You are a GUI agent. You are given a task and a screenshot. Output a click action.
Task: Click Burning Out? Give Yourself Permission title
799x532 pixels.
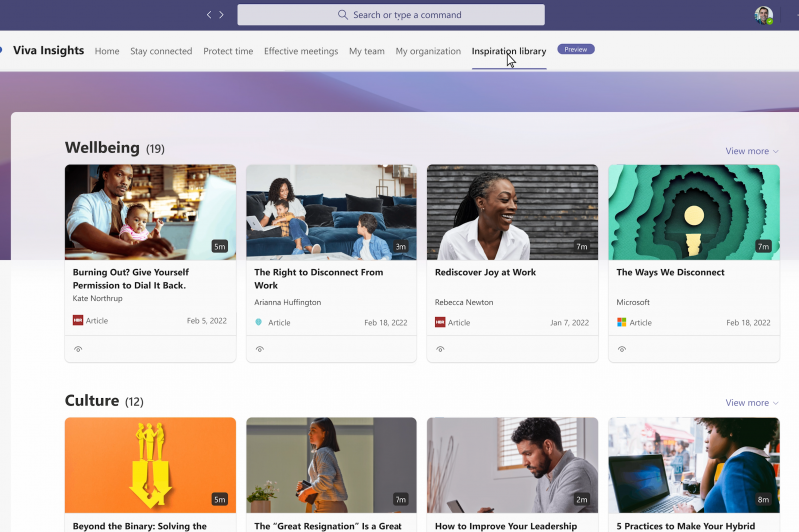click(x=131, y=279)
